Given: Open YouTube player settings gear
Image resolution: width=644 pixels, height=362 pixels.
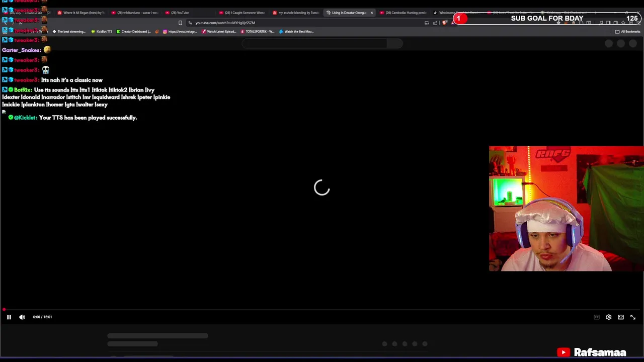Looking at the screenshot, I should [609, 317].
